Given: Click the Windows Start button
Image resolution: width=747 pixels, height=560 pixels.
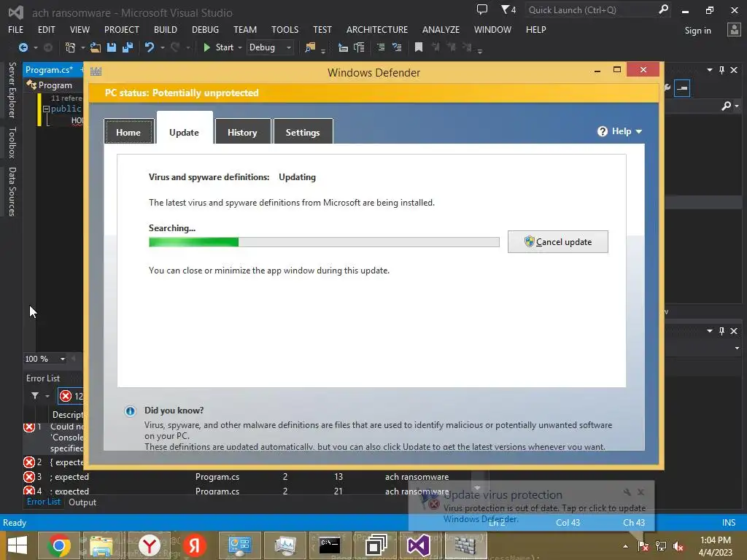Looking at the screenshot, I should (18, 545).
